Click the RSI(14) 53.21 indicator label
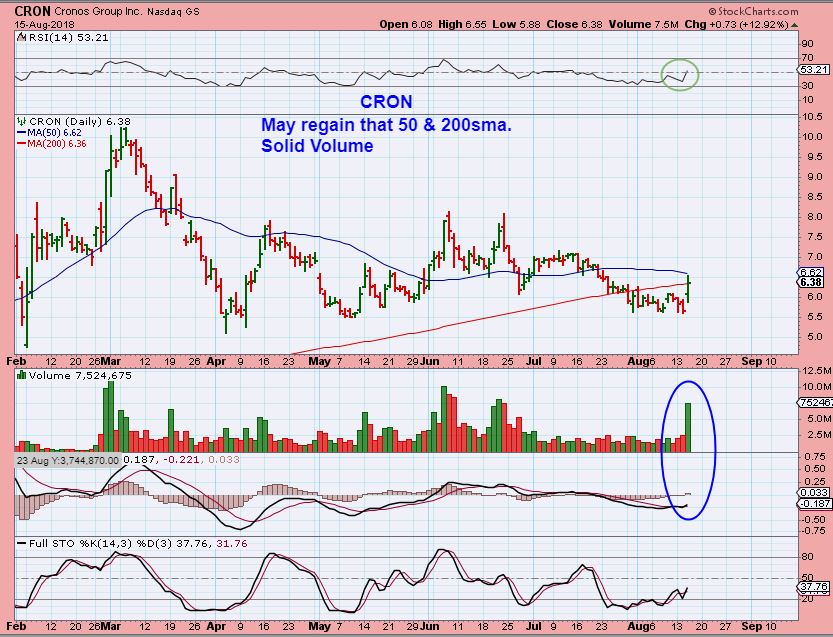The image size is (833, 637). click(69, 38)
